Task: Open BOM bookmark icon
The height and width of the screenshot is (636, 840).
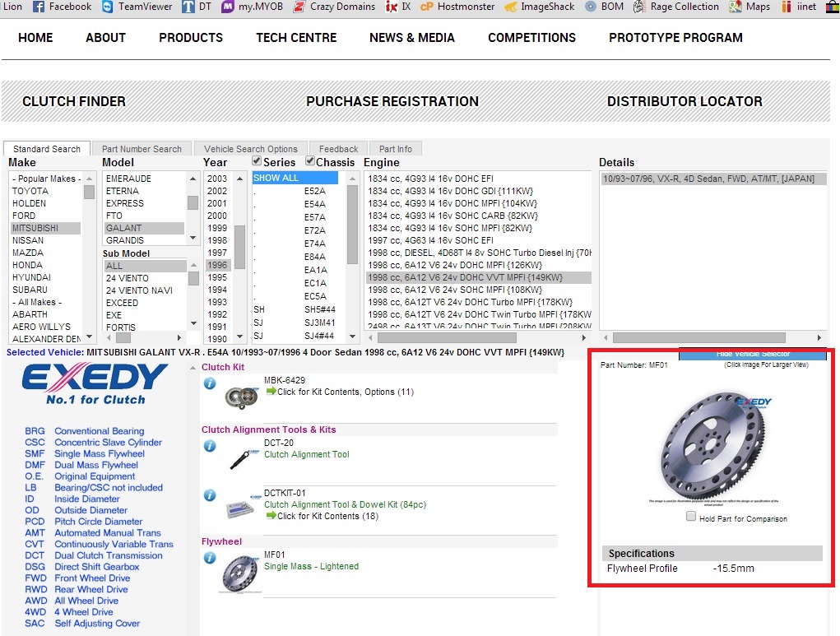Action: click(x=590, y=7)
